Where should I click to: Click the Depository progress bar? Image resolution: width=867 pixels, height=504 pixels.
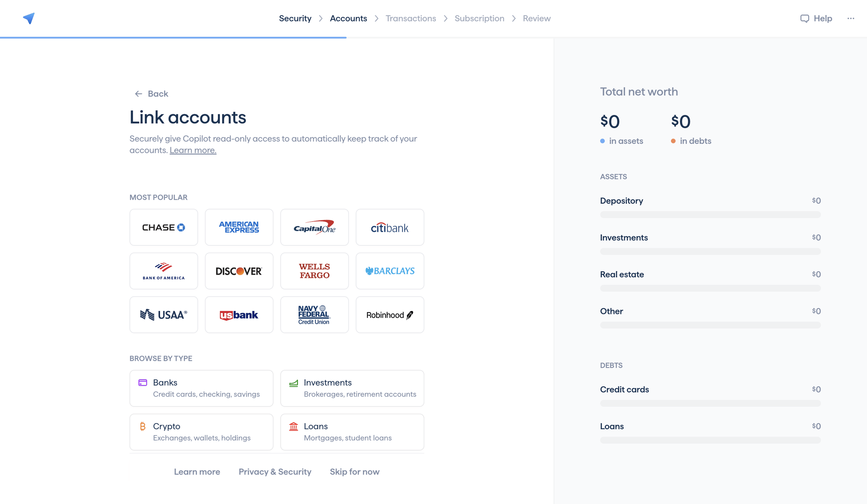tap(710, 215)
